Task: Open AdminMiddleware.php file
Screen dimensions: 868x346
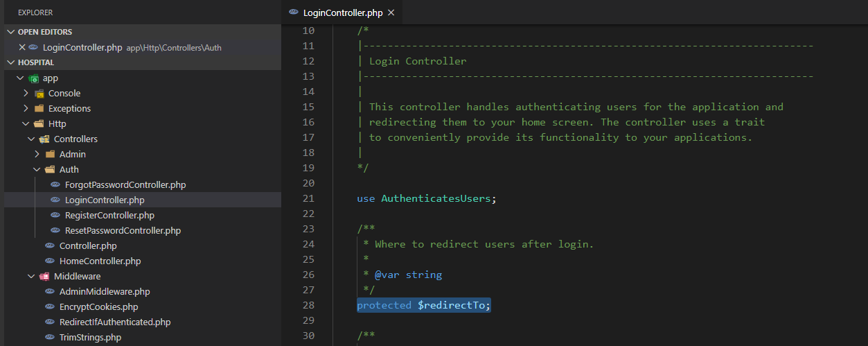Action: click(x=105, y=292)
